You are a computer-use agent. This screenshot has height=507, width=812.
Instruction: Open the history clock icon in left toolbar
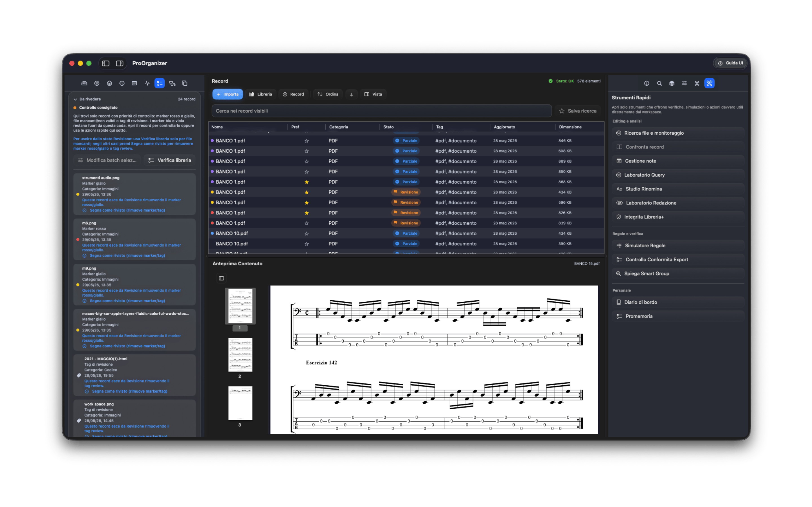[122, 83]
